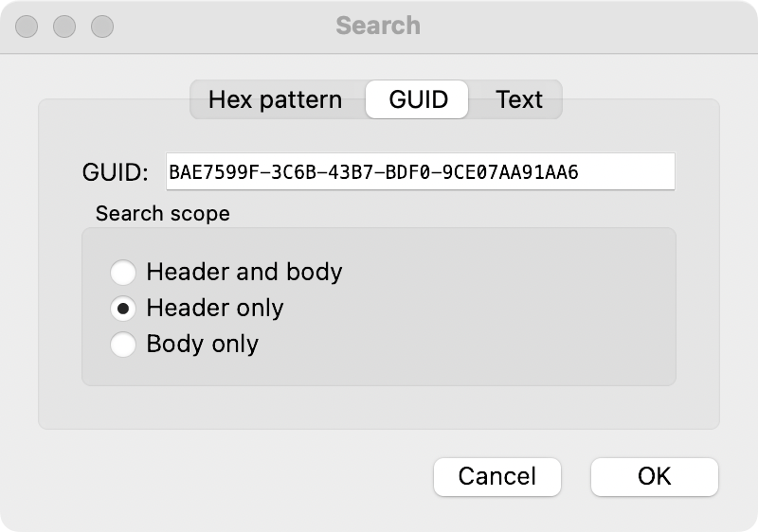Choose the Header only radio circle

(123, 309)
